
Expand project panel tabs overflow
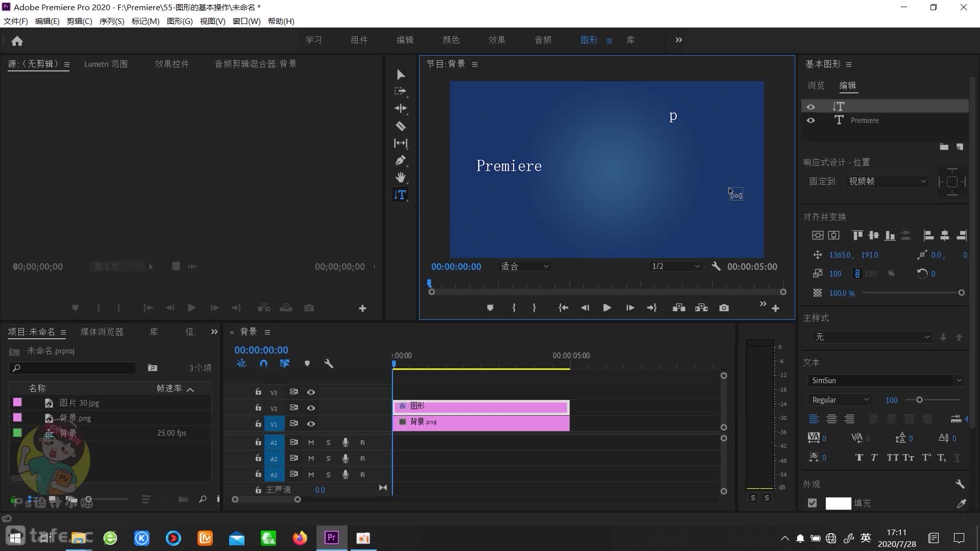(x=214, y=332)
